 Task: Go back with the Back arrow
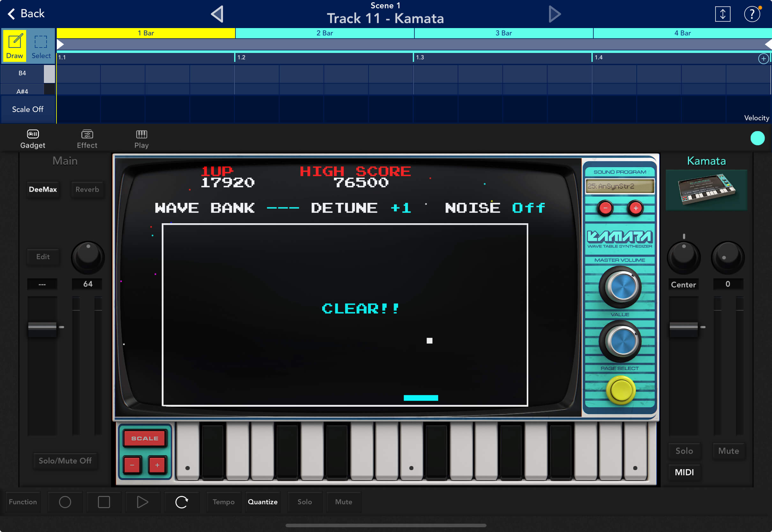click(26, 14)
